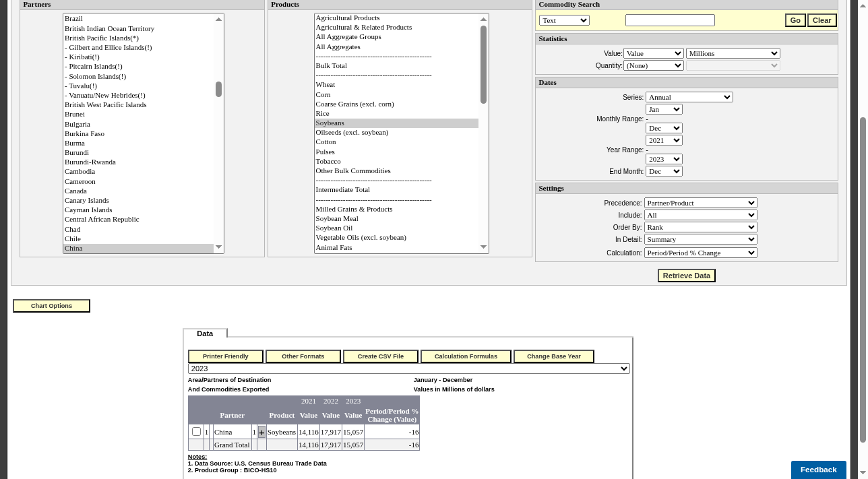Open the In Detail dropdown
868x479 pixels.
point(701,239)
